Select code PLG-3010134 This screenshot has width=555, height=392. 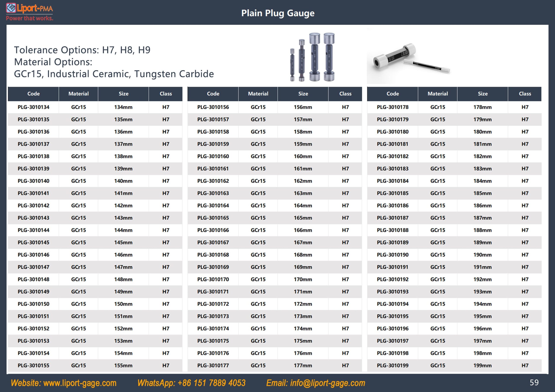pyautogui.click(x=33, y=107)
